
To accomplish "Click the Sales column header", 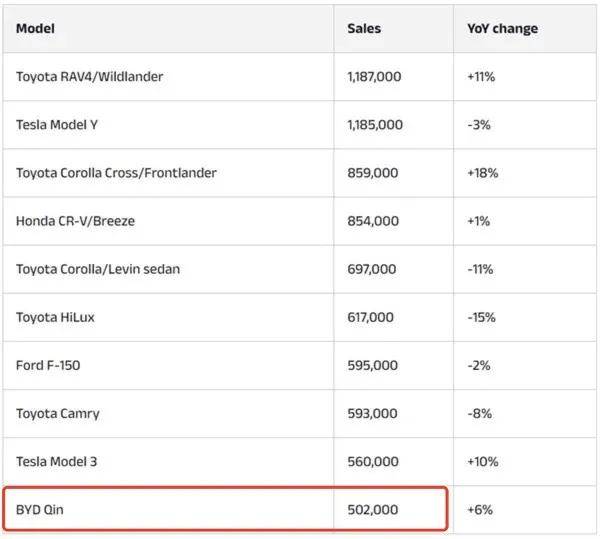I will [364, 29].
